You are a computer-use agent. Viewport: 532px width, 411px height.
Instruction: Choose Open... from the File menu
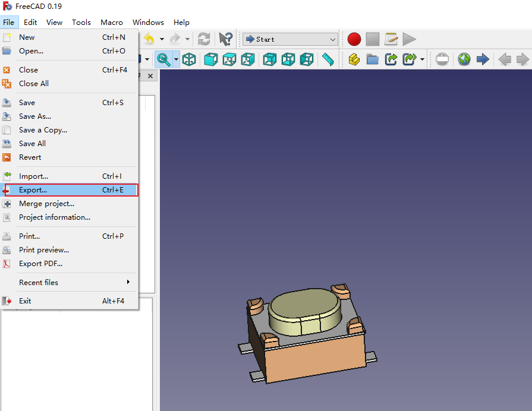click(x=69, y=51)
